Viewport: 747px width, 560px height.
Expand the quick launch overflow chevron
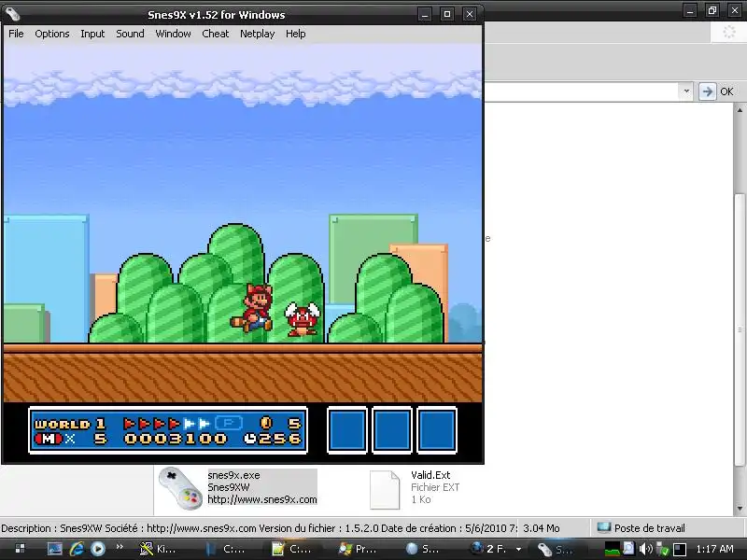click(120, 546)
